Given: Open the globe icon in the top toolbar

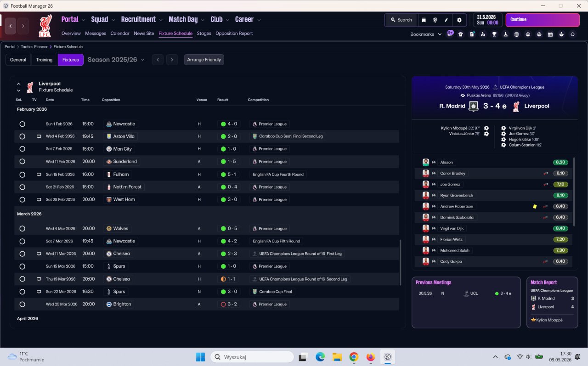Looking at the screenshot, I should tap(435, 20).
